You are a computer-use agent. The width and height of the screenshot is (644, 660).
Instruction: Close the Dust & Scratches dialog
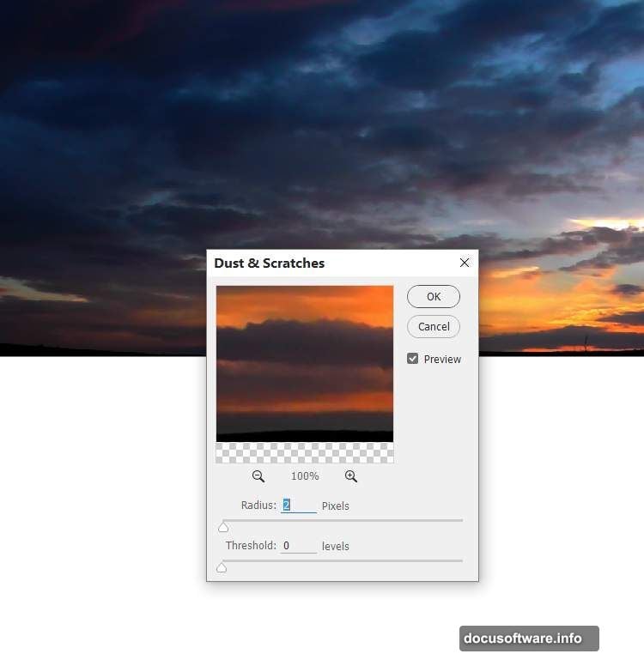click(465, 263)
